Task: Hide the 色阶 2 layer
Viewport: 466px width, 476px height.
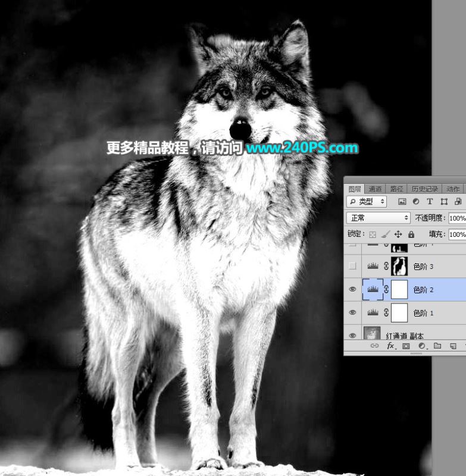Action: [x=352, y=289]
